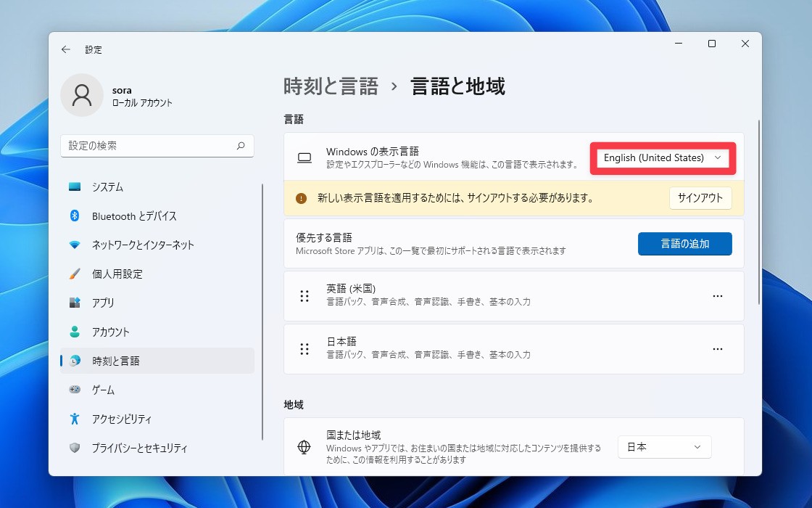Image resolution: width=812 pixels, height=508 pixels.
Task: Open Bluetooth とデバイス settings
Action: pyautogui.click(x=157, y=216)
